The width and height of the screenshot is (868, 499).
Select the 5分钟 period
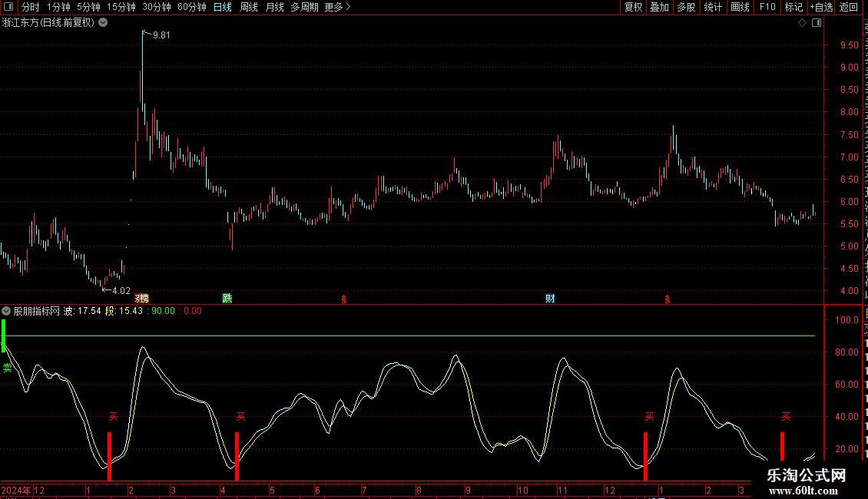pos(88,7)
